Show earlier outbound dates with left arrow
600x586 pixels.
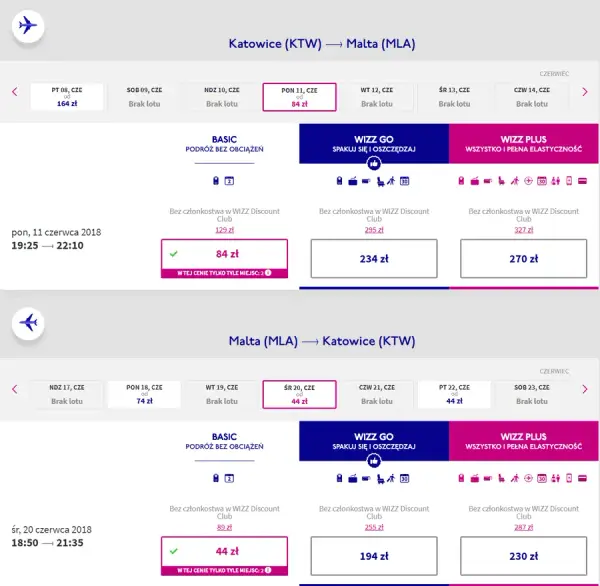pos(15,92)
